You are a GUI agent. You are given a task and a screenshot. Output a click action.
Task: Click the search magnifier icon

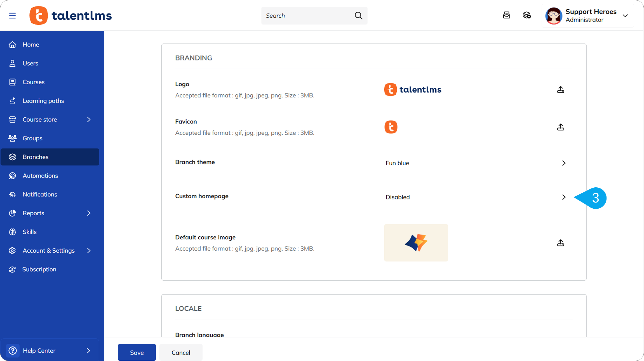[x=358, y=15]
